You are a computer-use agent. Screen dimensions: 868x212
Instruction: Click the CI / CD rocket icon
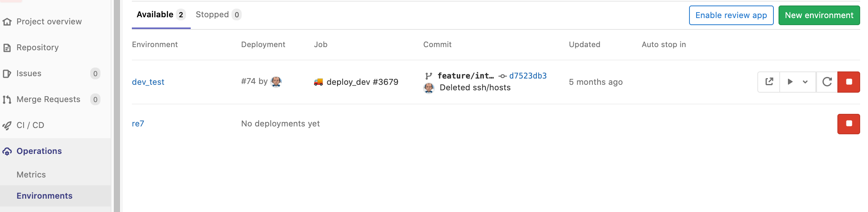click(7, 126)
